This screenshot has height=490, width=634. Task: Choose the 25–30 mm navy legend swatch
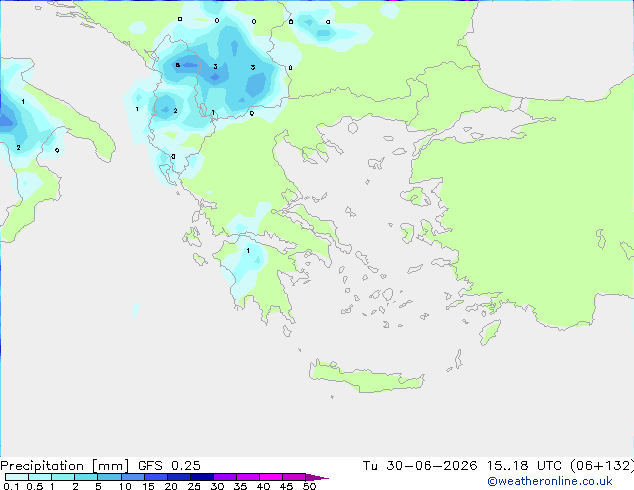click(x=201, y=477)
